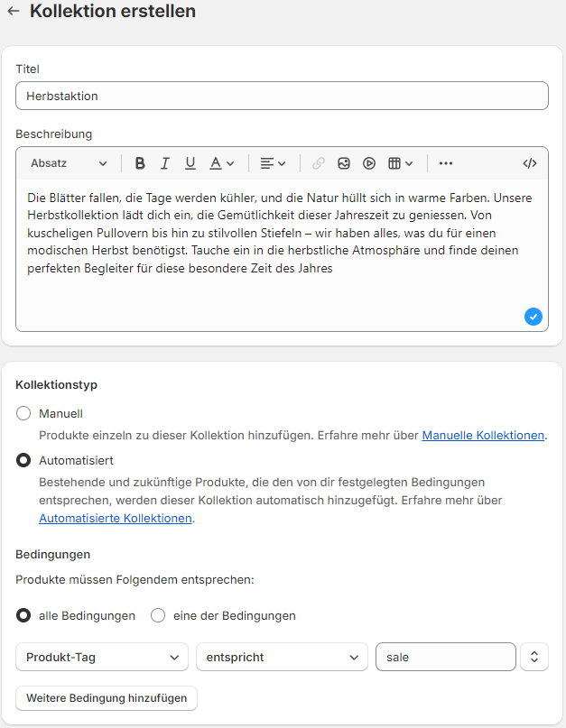Insert a video via the play icon
This screenshot has height=728, width=566.
pos(369,163)
